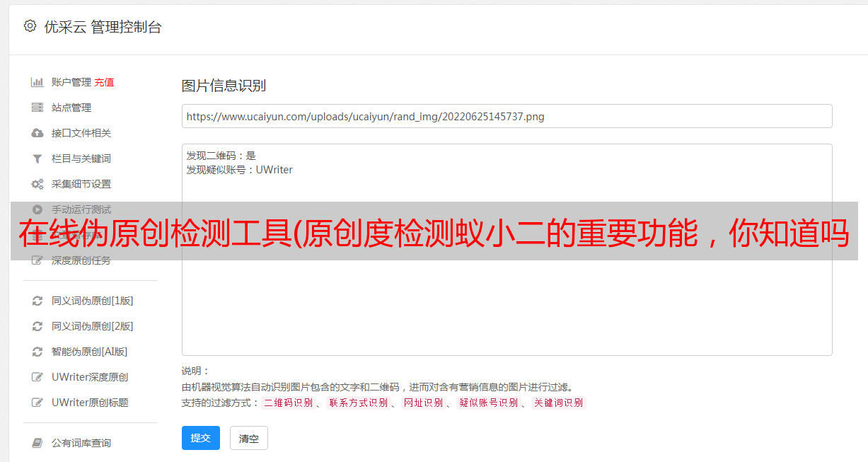This screenshot has width=868, height=462.
Task: Click the 清空 clear button
Action: point(249,438)
